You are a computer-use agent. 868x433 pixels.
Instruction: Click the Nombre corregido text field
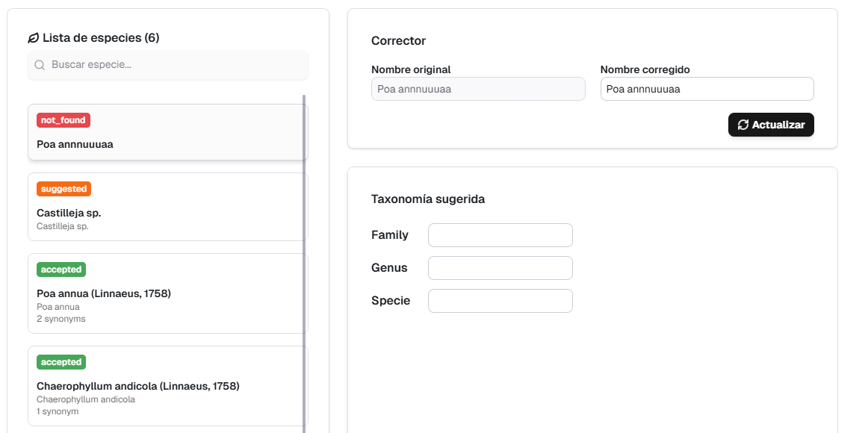[706, 89]
